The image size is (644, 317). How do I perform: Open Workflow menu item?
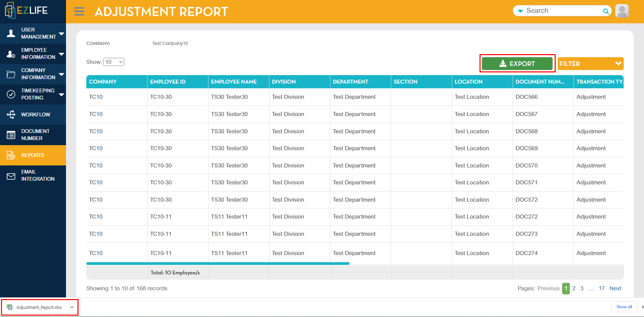pyautogui.click(x=33, y=115)
